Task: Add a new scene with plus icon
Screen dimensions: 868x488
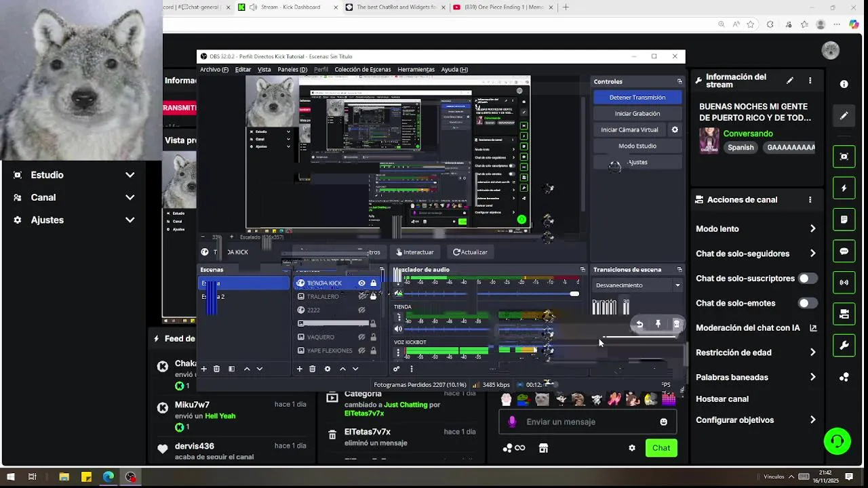Action: click(x=203, y=369)
